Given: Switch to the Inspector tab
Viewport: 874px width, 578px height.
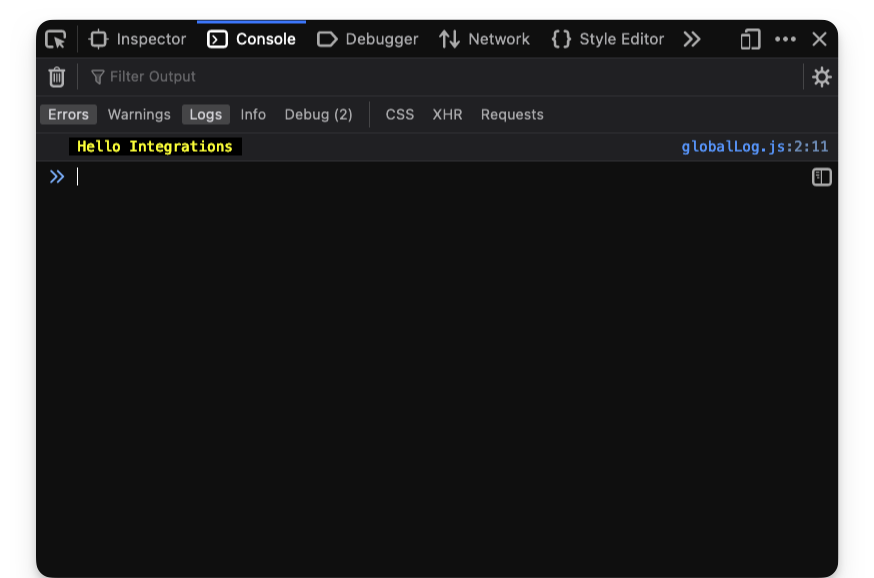Looking at the screenshot, I should [137, 39].
